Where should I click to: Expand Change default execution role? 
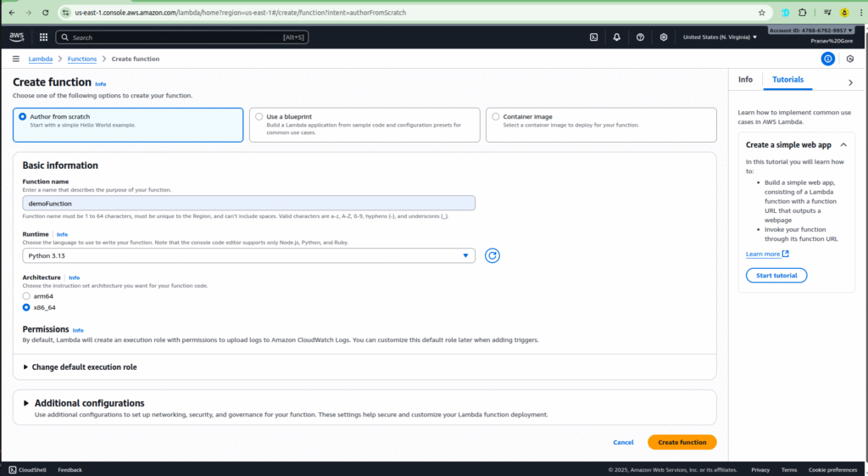pos(81,367)
